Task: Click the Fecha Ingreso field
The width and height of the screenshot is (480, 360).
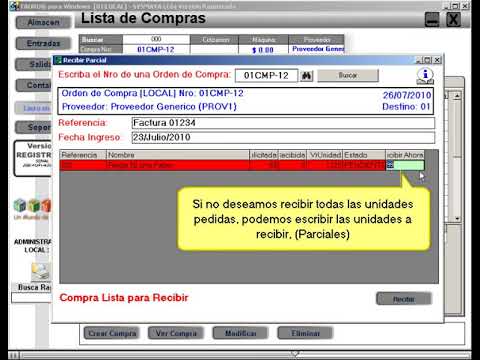Action: [283, 137]
